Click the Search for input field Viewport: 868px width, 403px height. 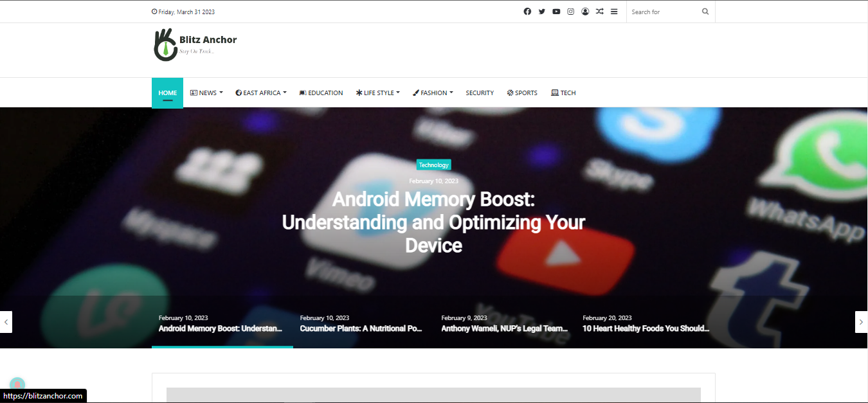[661, 12]
